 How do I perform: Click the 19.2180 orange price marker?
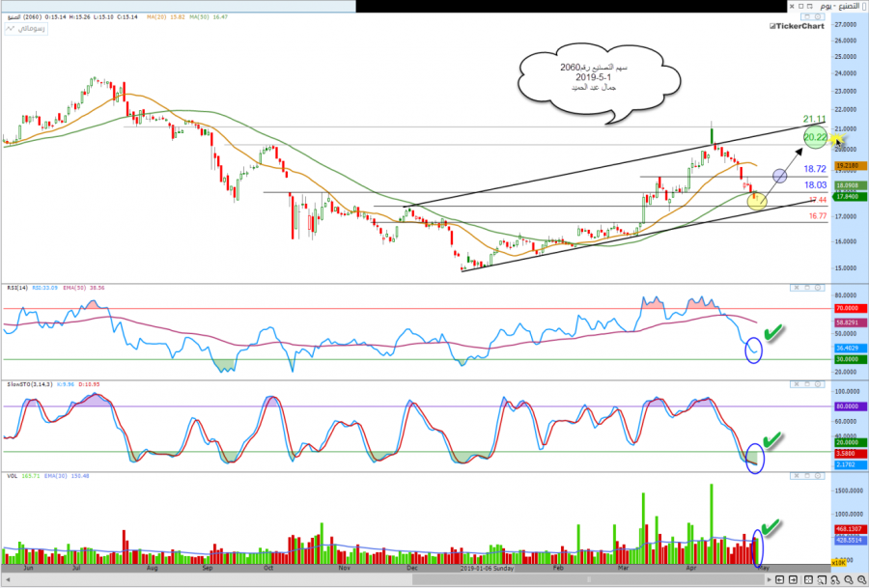pos(844,166)
